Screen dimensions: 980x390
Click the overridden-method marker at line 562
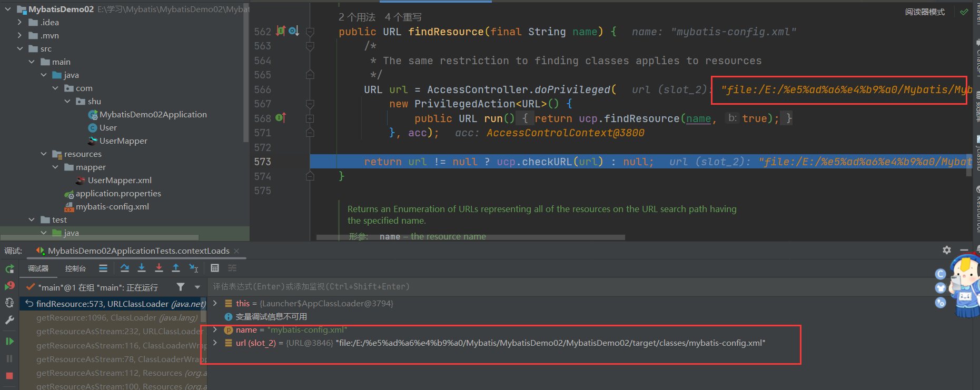point(293,31)
